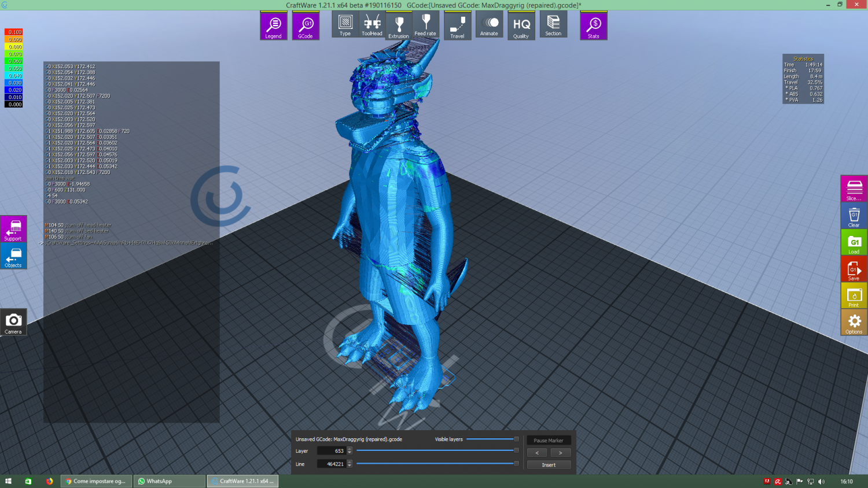Select the ToolHead view icon

tap(372, 25)
